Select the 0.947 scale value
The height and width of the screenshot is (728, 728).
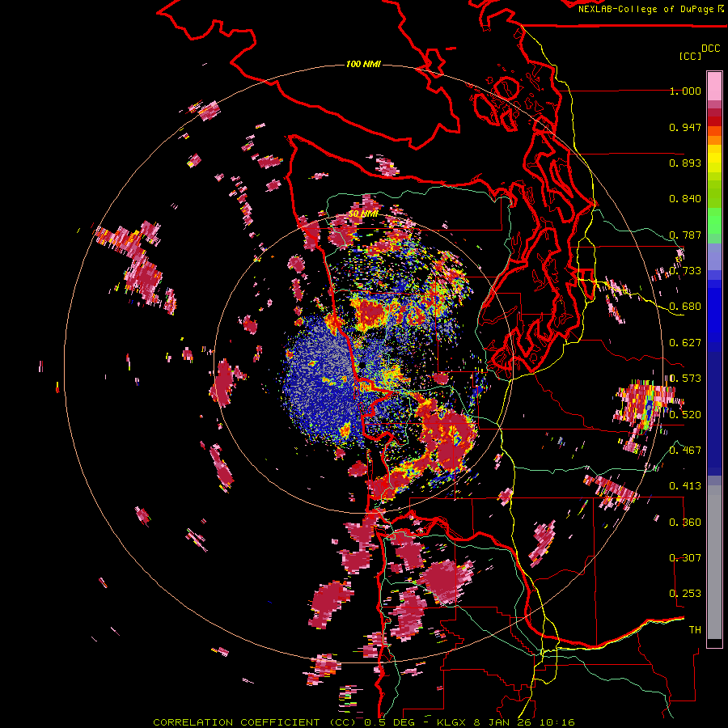click(x=685, y=127)
